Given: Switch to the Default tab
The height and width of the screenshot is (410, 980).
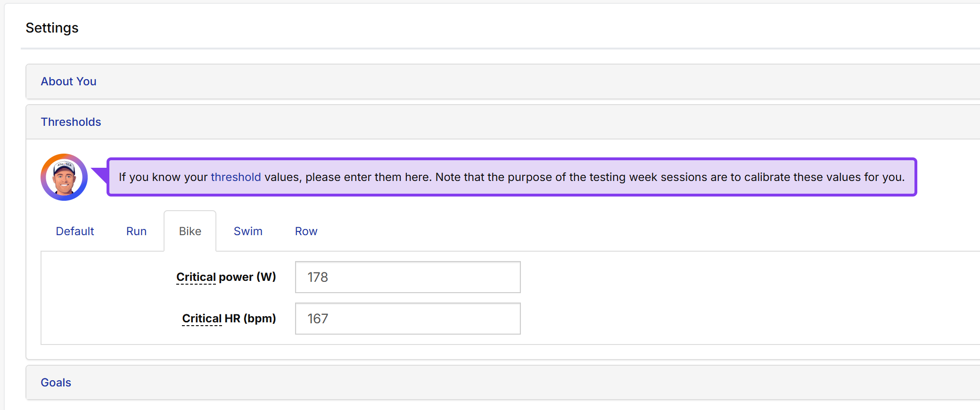Looking at the screenshot, I should coord(75,231).
